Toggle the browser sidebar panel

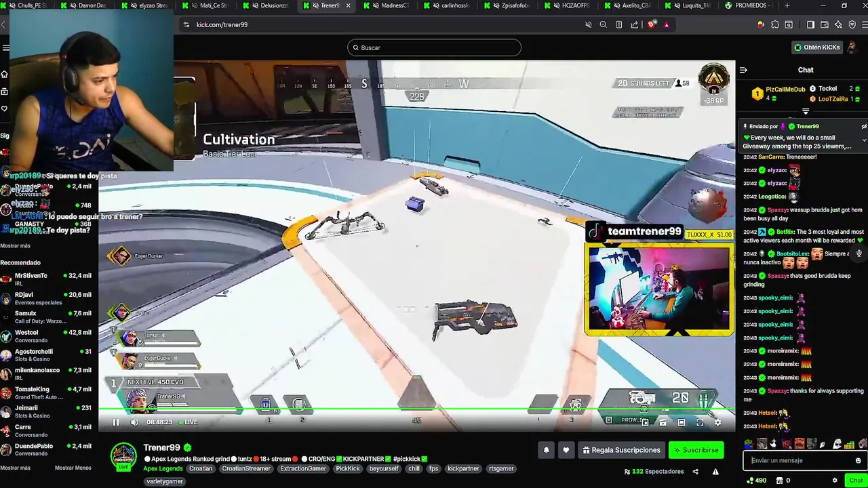pyautogui.click(x=810, y=24)
